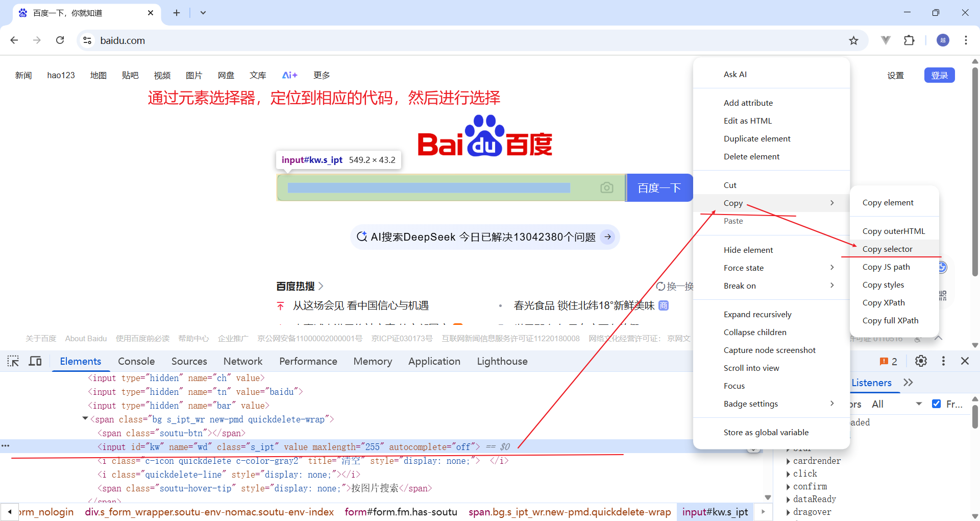
Task: Switch to the Network tab
Action: tap(243, 361)
